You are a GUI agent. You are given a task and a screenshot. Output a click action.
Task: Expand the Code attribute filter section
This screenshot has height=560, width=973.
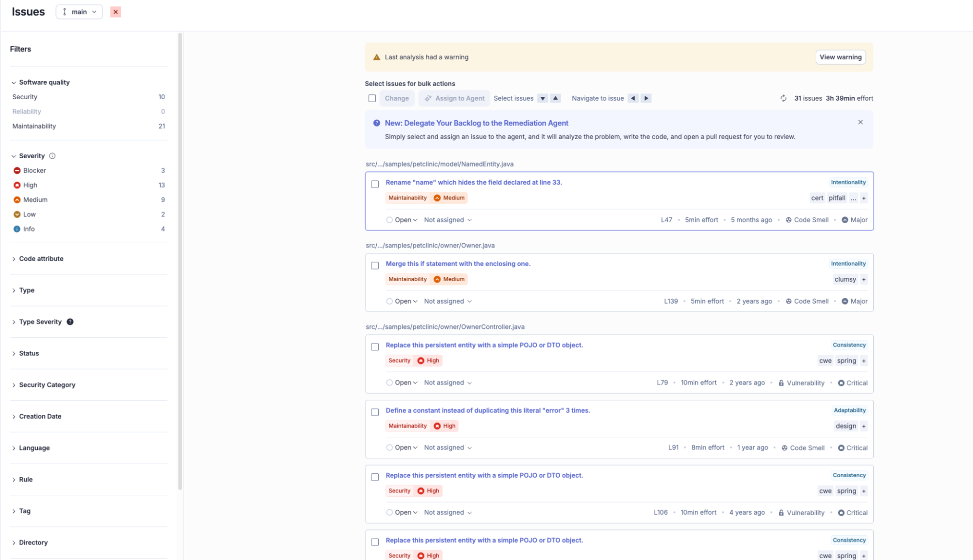click(41, 259)
